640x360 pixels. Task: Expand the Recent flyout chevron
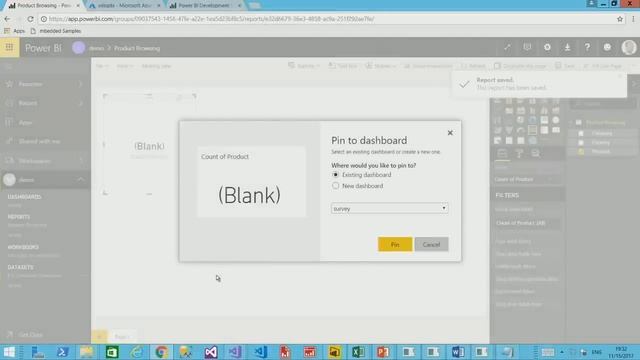pyautogui.click(x=80, y=103)
